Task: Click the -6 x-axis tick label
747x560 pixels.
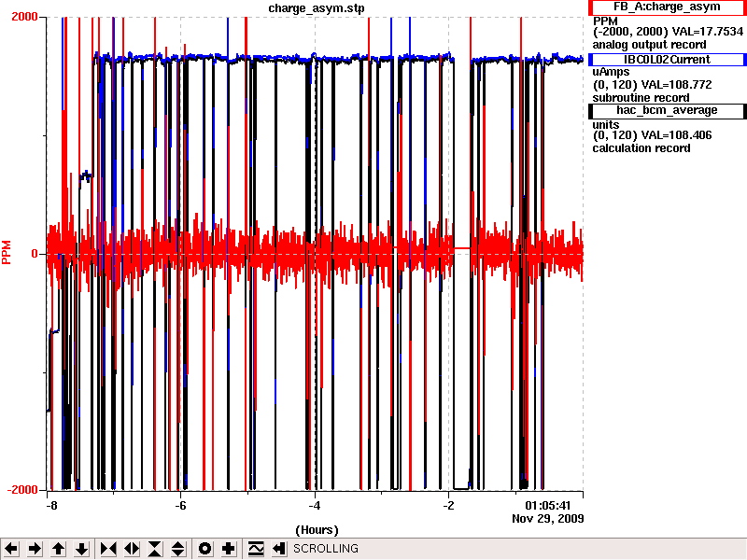Action: (180, 506)
